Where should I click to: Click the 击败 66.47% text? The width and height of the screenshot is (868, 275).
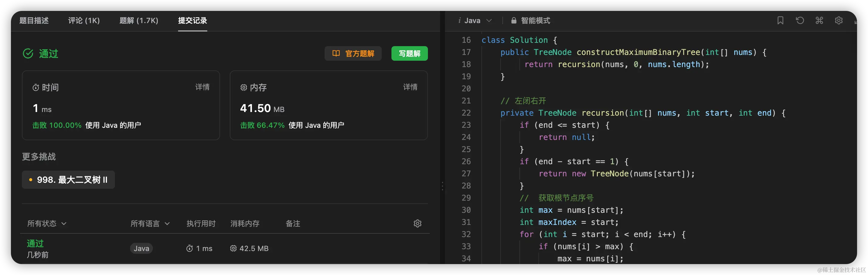click(x=262, y=125)
